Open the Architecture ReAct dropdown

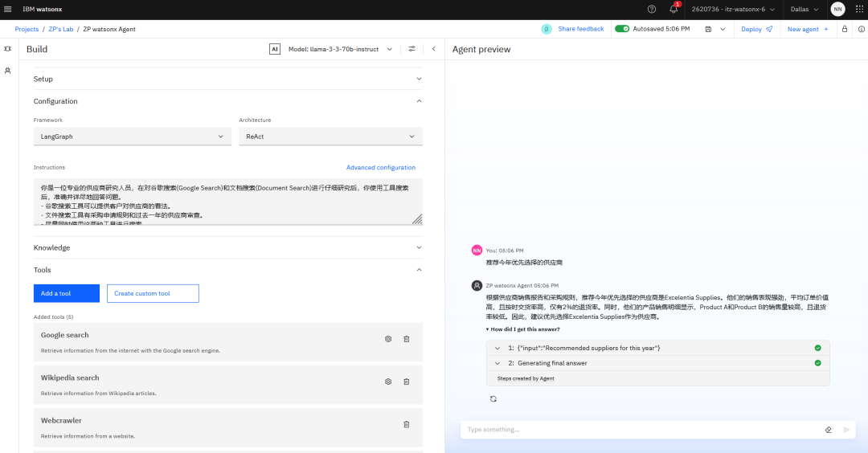tap(330, 137)
